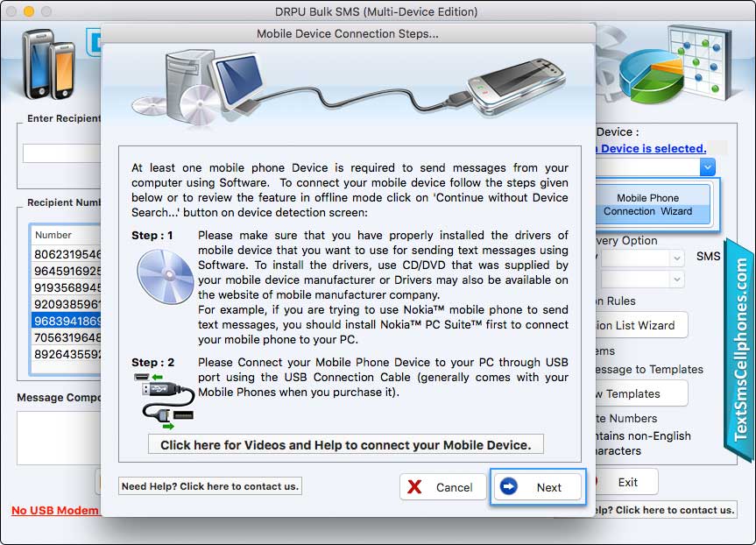The width and height of the screenshot is (756, 545).
Task: Click the pie chart icon in main window
Action: click(x=650, y=78)
